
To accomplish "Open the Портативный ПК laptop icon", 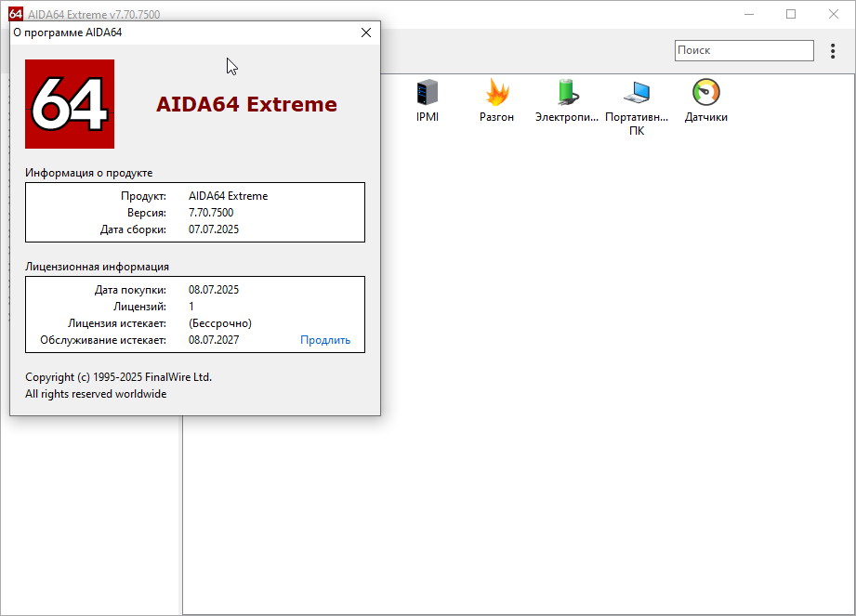I will [637, 93].
